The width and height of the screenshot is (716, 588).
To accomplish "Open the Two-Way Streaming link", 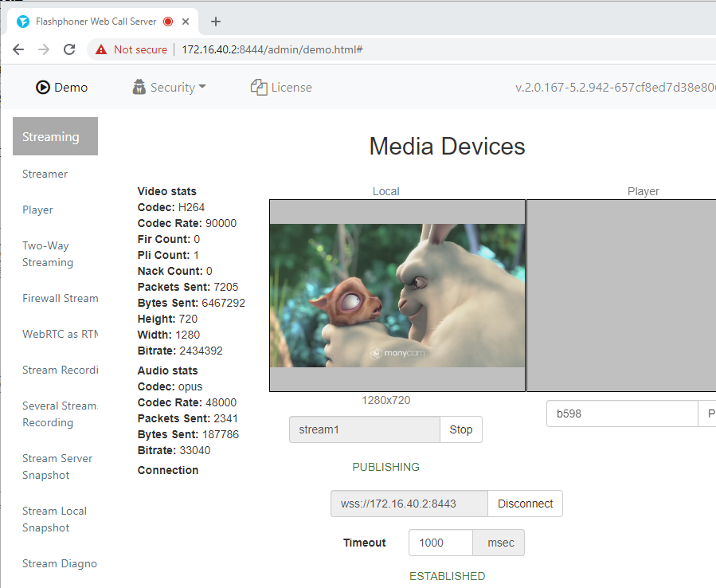I will coord(48,254).
